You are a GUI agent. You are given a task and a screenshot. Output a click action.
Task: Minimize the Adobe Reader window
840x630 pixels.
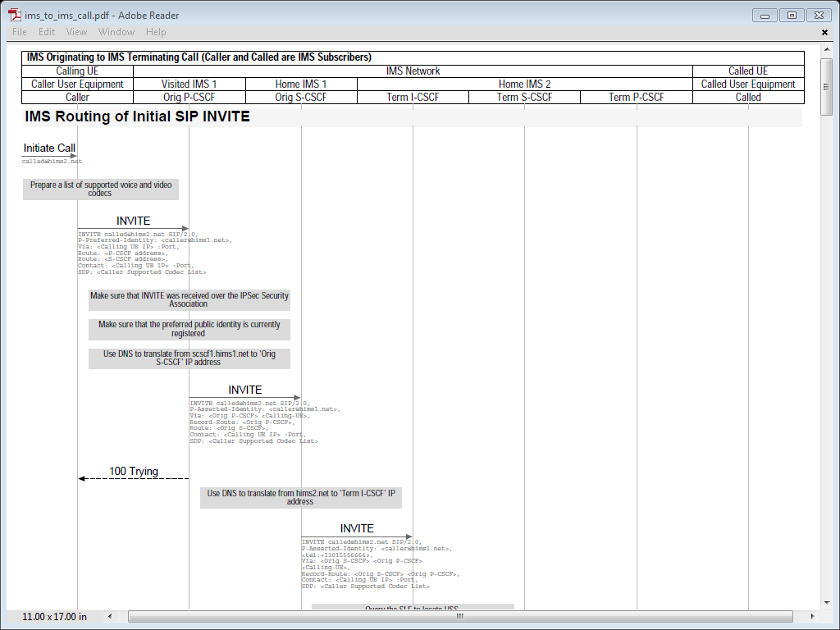tap(765, 16)
